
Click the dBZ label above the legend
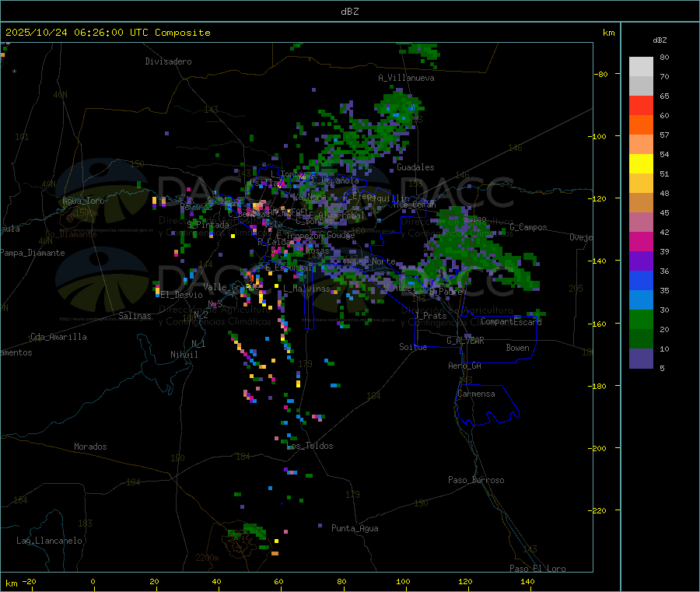pyautogui.click(x=660, y=40)
